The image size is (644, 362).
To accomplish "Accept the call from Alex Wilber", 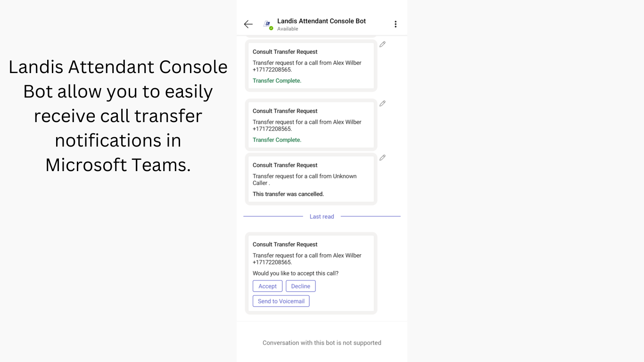I will point(267,286).
